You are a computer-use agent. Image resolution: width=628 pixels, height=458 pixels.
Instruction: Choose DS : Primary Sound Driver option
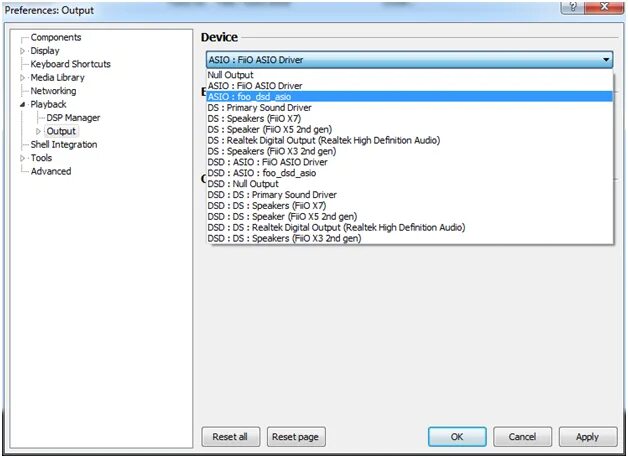click(x=410, y=108)
